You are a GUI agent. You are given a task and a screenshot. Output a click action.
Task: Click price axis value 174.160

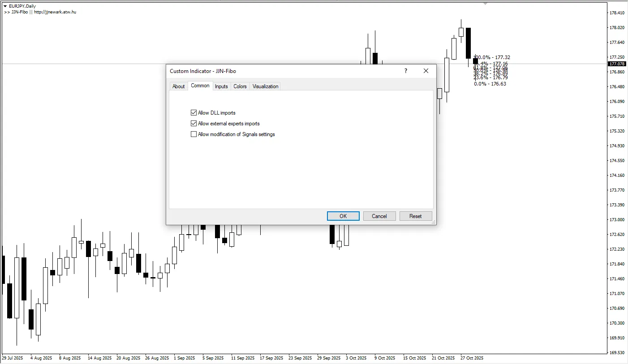click(617, 176)
